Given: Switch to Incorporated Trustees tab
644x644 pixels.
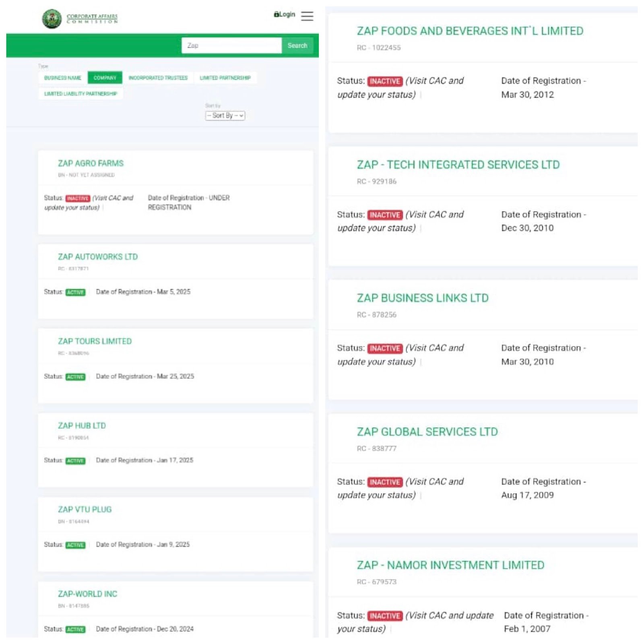Looking at the screenshot, I should click(158, 78).
